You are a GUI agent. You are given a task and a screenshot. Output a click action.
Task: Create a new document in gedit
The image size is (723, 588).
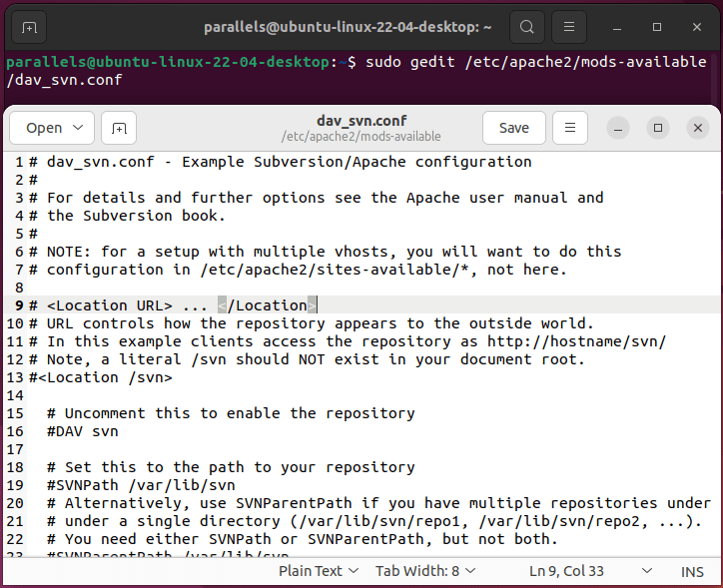coord(119,128)
